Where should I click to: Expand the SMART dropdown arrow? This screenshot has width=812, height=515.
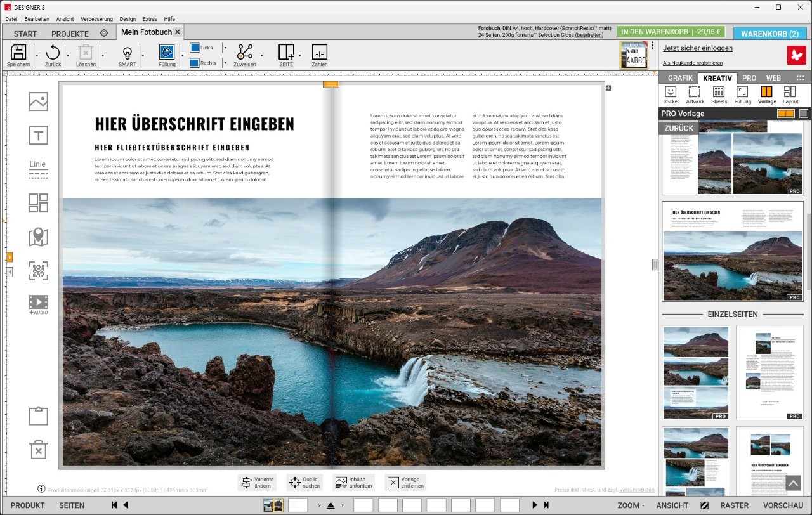pyautogui.click(x=143, y=56)
